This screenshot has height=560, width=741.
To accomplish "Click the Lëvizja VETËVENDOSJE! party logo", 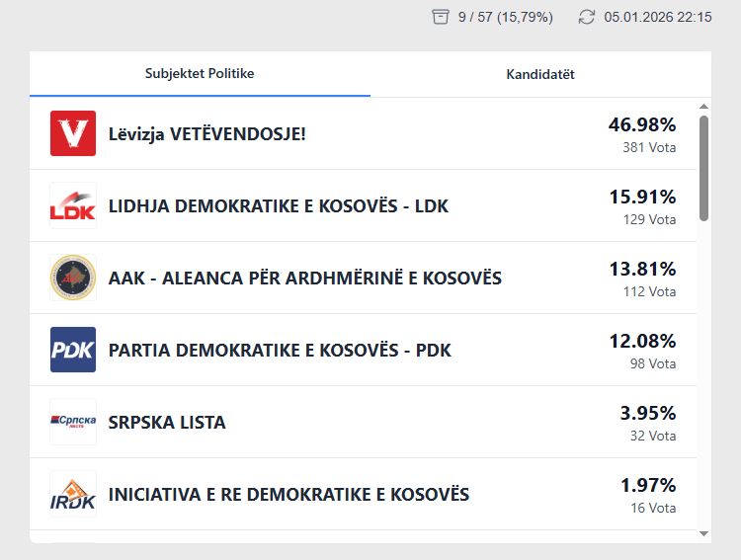I will (x=73, y=133).
